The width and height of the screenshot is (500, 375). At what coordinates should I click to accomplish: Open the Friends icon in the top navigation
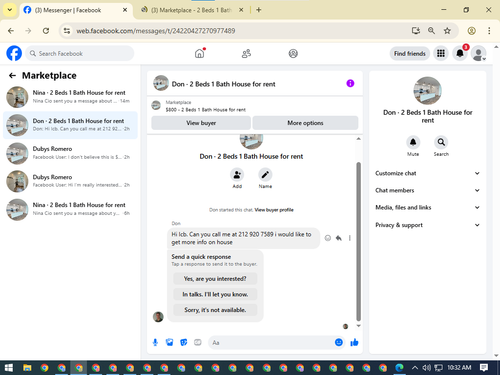tap(246, 53)
